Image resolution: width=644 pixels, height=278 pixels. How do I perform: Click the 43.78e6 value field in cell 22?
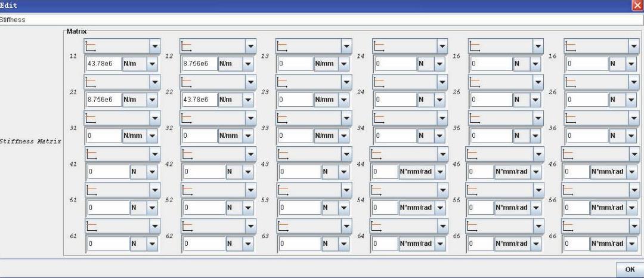(x=199, y=100)
